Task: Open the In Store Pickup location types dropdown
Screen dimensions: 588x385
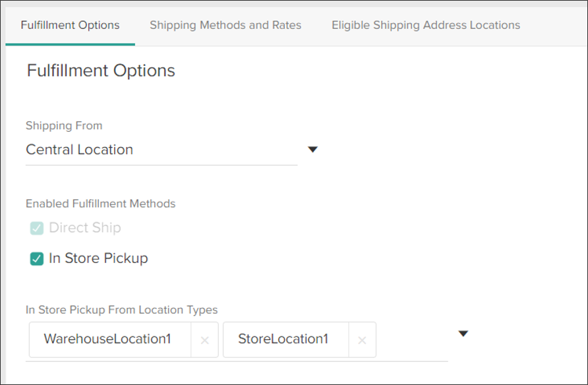Action: (463, 334)
